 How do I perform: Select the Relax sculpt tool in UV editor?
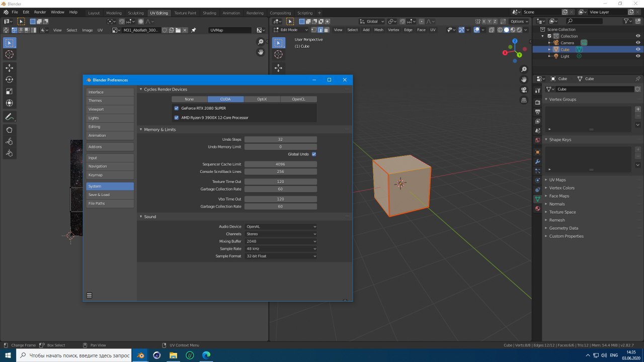point(10,141)
